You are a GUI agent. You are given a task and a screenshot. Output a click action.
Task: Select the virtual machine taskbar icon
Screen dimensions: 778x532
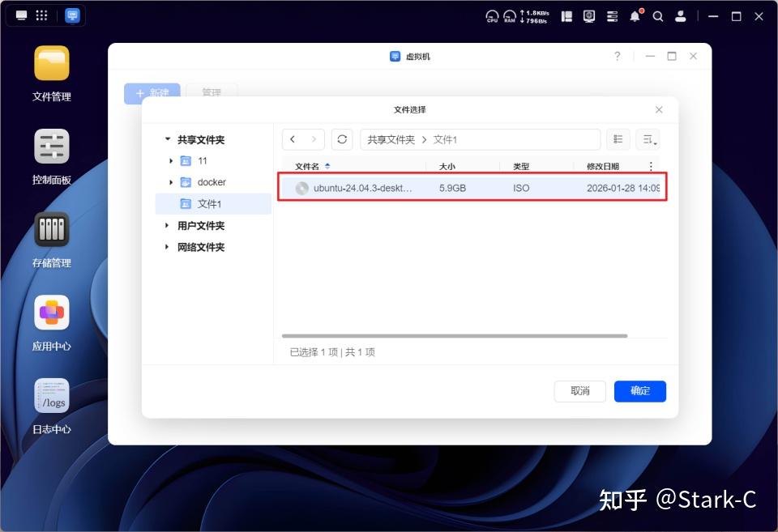(x=72, y=16)
